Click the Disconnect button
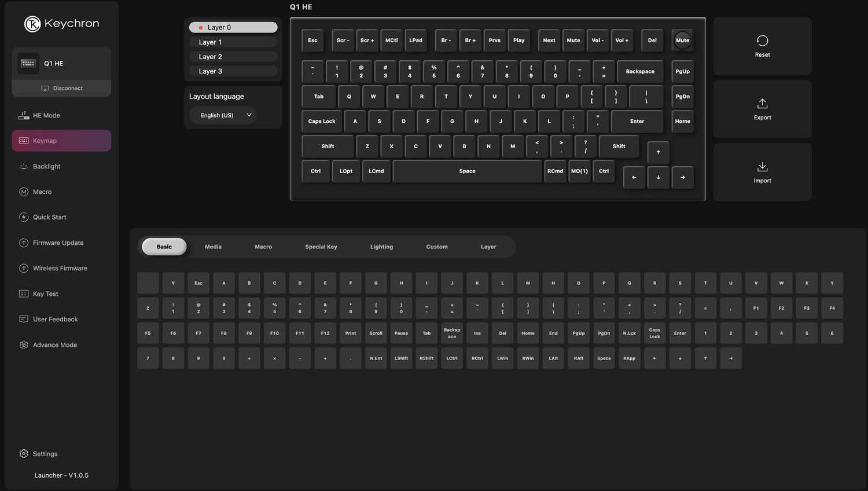This screenshot has width=868, height=491. [61, 89]
